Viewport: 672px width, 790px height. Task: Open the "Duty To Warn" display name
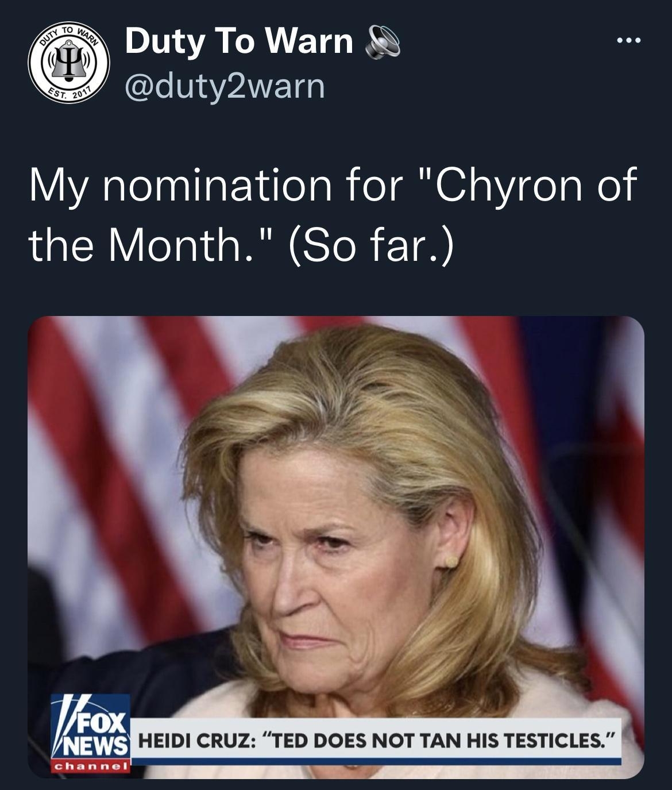point(239,41)
